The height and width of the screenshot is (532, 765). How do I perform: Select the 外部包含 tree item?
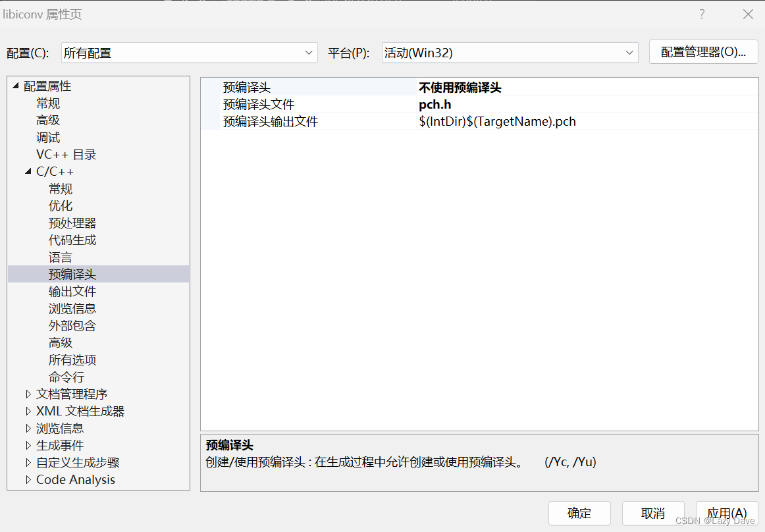point(72,325)
